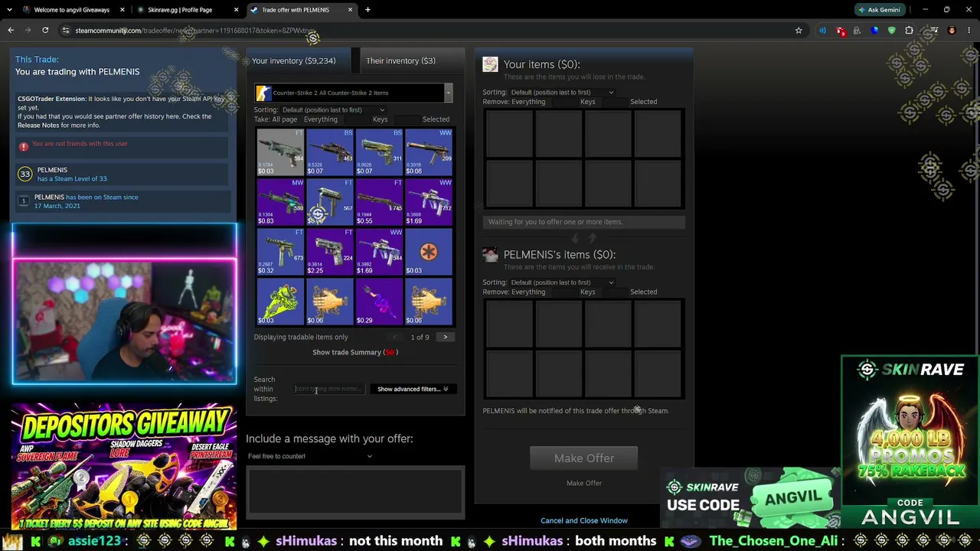Bookmark this page with the star icon

point(799,31)
